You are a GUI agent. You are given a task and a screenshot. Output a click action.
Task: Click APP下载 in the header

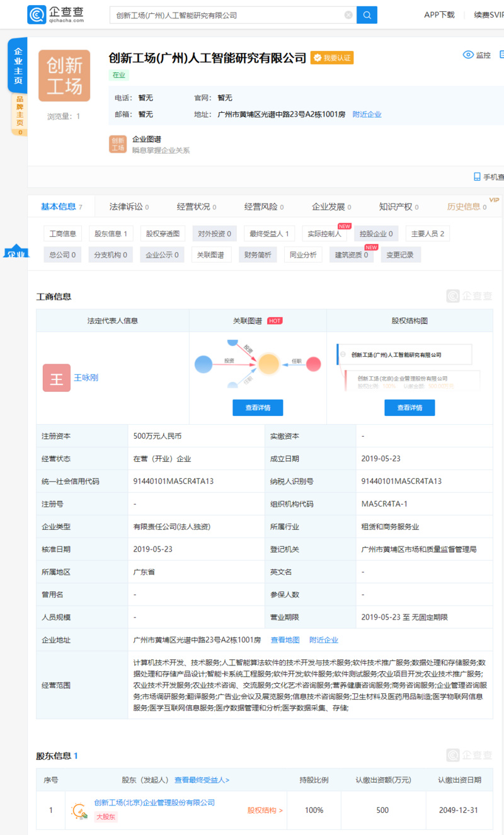[x=439, y=14]
